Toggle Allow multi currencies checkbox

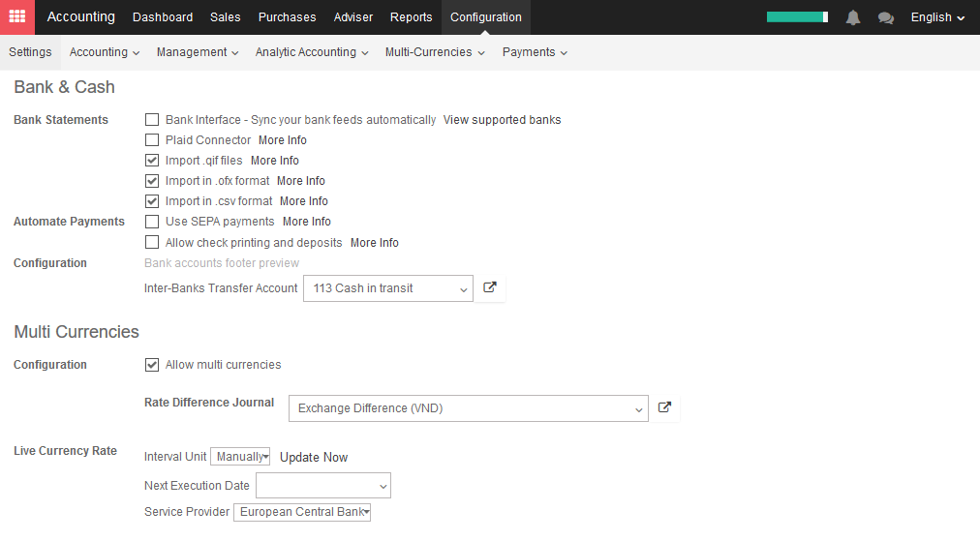152,364
